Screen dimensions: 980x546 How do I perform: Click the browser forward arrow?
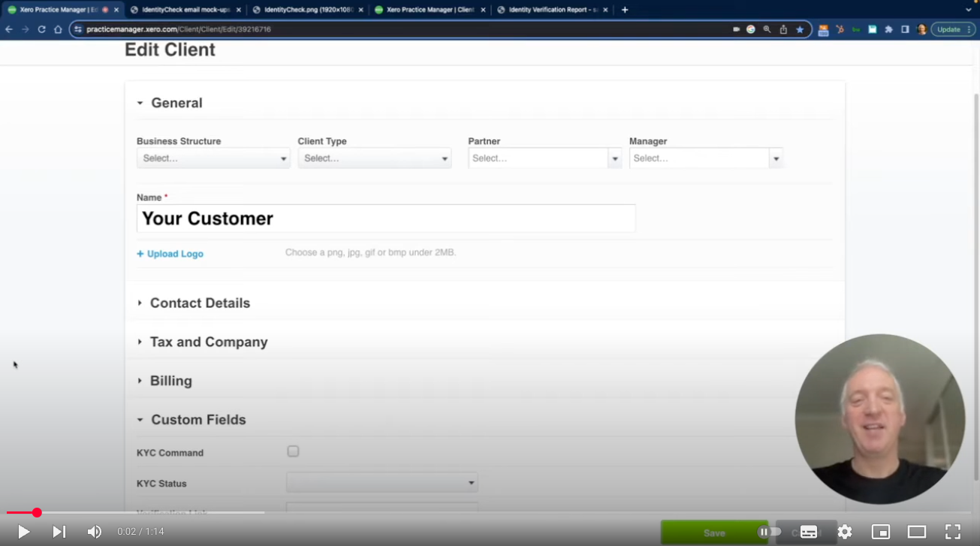pyautogui.click(x=25, y=29)
